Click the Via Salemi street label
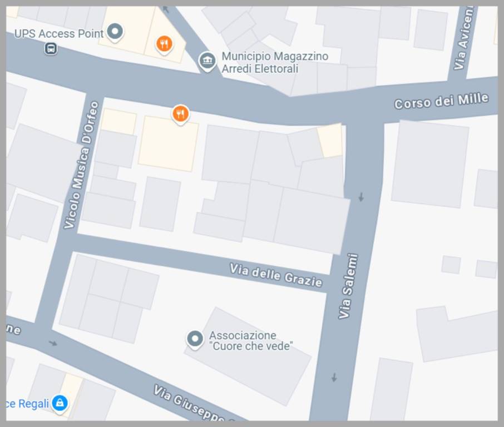Screen dimensions: 504x427 tap(348, 286)
